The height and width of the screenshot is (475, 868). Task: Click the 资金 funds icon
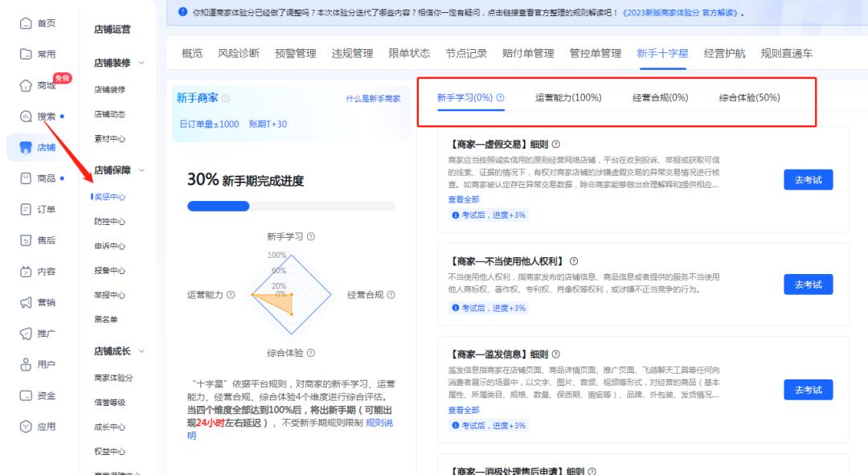point(25,395)
